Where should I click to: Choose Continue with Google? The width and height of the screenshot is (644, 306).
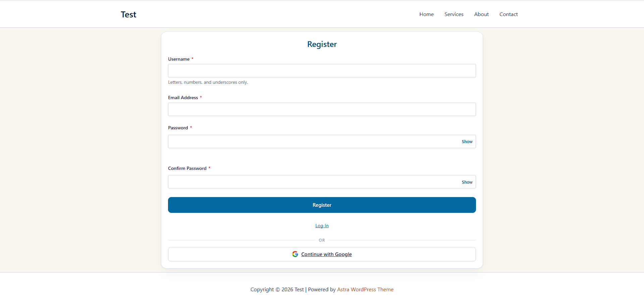click(x=322, y=254)
